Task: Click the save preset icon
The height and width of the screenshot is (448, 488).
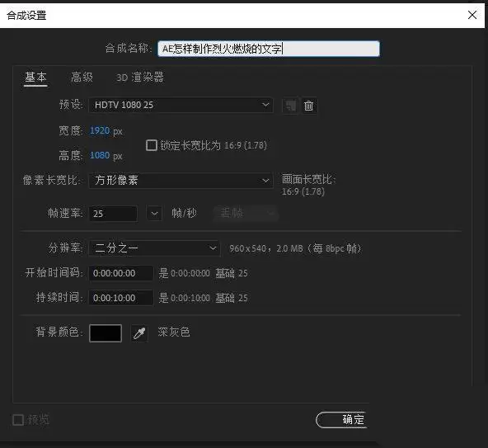Action: point(290,106)
